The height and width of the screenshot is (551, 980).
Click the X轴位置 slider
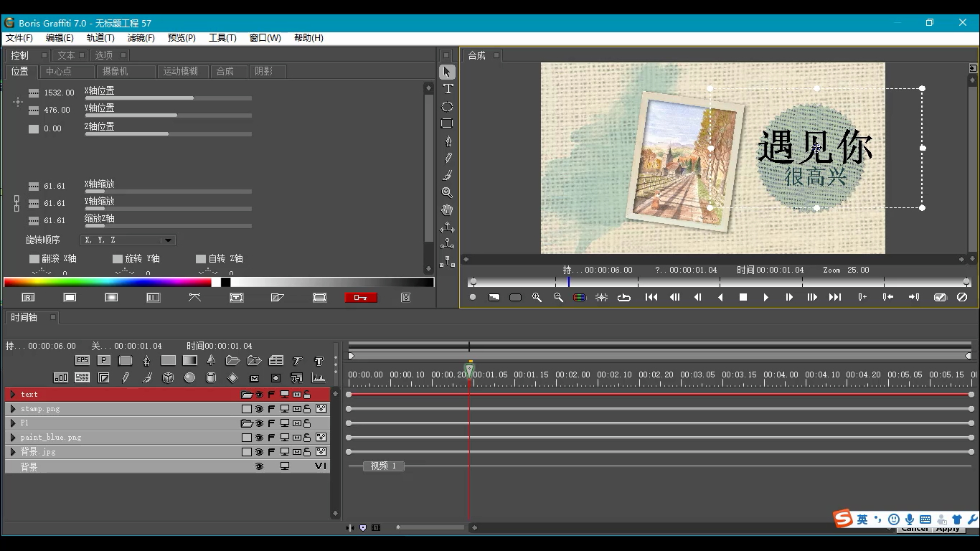[x=168, y=98]
